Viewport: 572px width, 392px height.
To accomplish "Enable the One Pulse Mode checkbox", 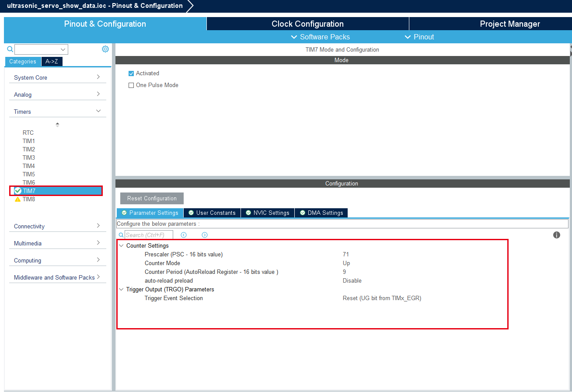I will 131,85.
